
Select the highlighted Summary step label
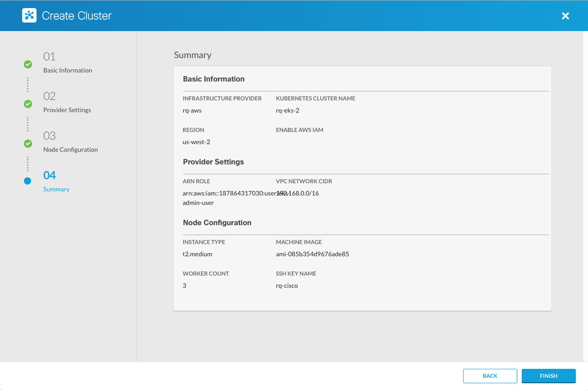[x=56, y=189]
